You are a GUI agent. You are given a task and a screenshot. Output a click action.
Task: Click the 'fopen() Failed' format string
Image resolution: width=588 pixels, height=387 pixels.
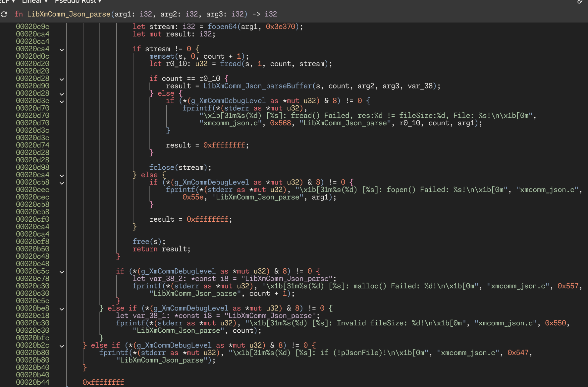point(401,190)
